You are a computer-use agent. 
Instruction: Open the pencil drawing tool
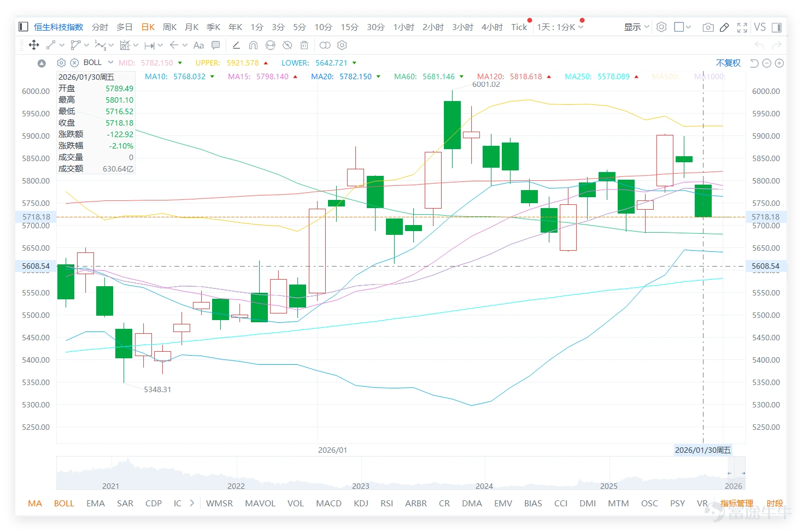coord(724,27)
